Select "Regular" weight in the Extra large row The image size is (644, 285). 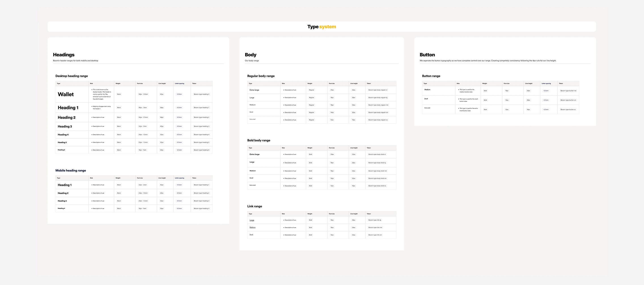311,90
